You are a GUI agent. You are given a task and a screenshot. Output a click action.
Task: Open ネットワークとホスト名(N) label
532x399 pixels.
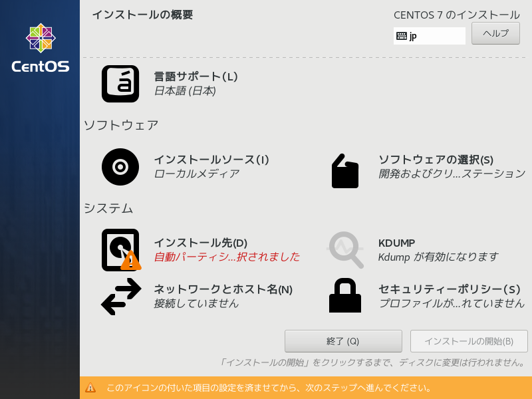click(223, 289)
